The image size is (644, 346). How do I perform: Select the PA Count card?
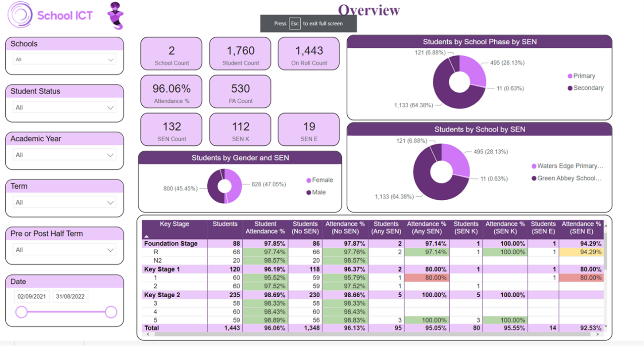pyautogui.click(x=240, y=92)
